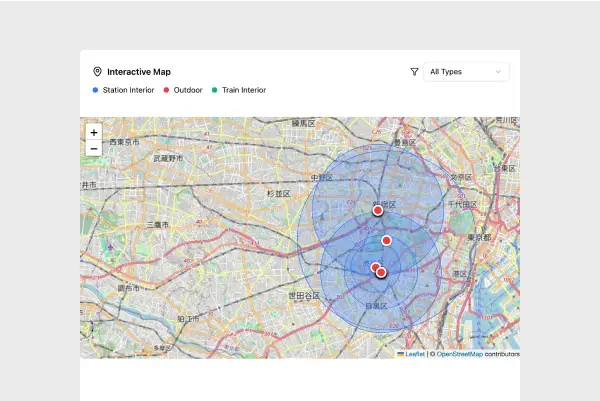Click the filter funnel icon
Screen dimensions: 600x401
click(x=414, y=72)
